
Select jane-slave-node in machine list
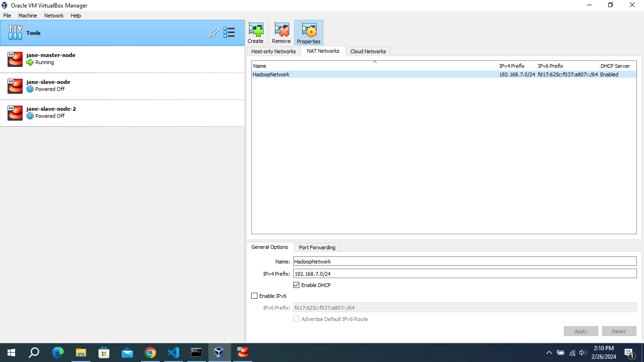point(122,86)
